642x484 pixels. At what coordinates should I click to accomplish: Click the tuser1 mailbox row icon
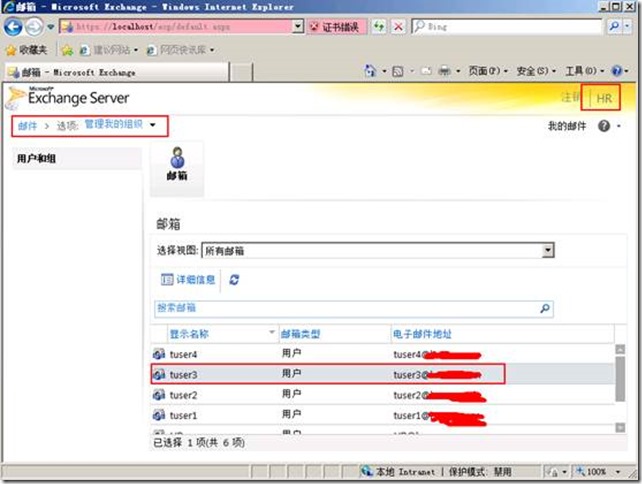159,415
